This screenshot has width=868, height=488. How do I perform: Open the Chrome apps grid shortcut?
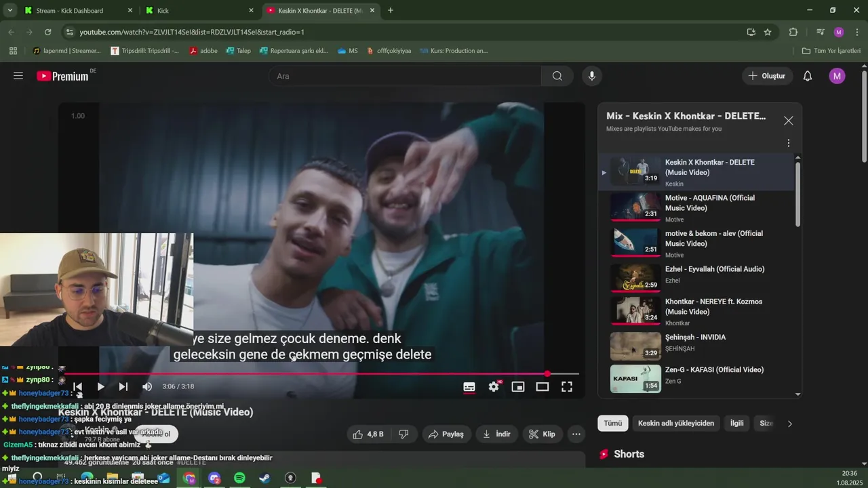point(13,51)
